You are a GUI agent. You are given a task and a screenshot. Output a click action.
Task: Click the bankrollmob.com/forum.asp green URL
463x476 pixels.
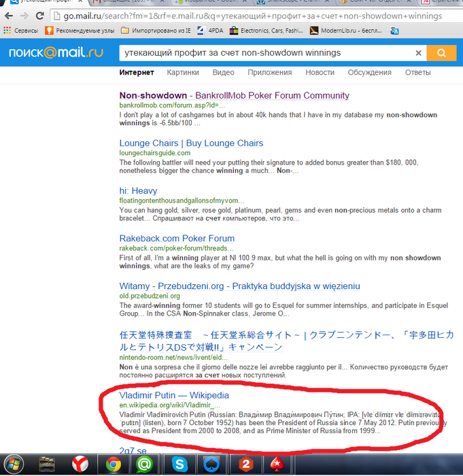click(172, 105)
